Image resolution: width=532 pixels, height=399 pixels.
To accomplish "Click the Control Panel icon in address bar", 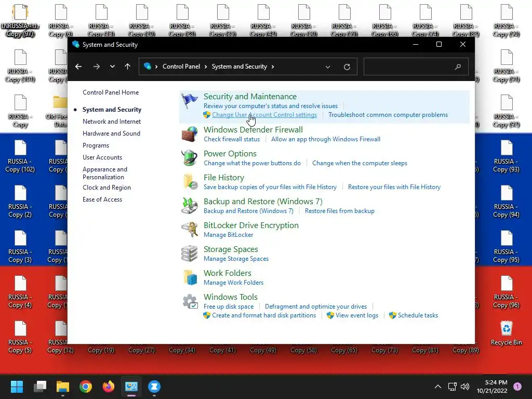I will (x=147, y=66).
